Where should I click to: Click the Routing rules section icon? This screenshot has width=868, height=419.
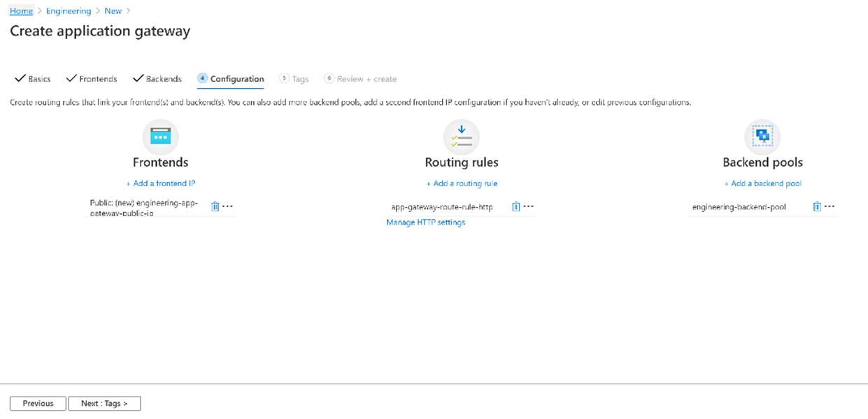coord(462,137)
